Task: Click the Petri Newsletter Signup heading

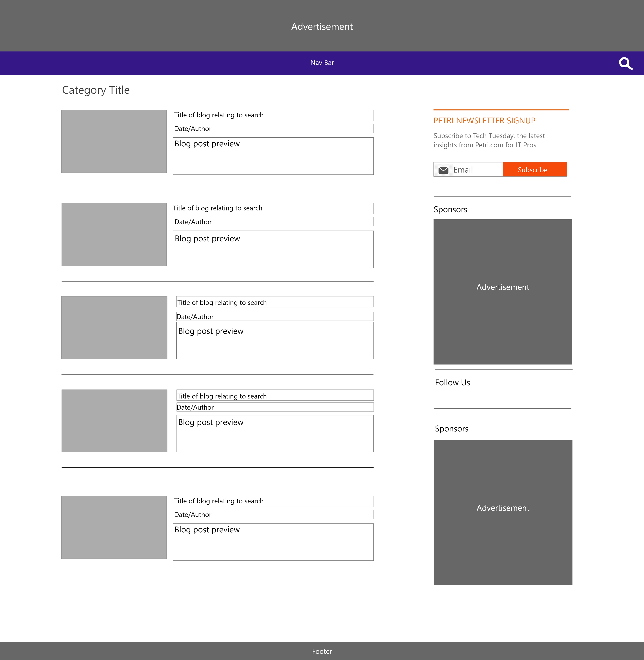Action: [x=484, y=121]
